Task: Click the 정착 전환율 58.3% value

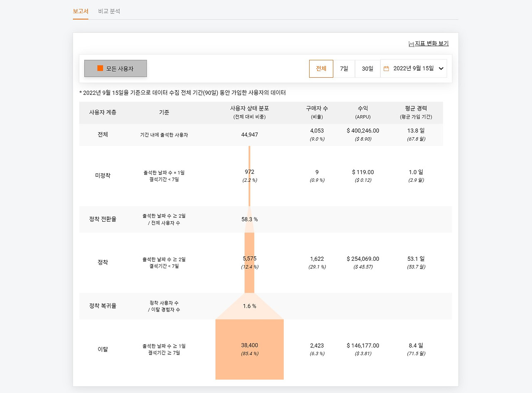Action: click(249, 219)
